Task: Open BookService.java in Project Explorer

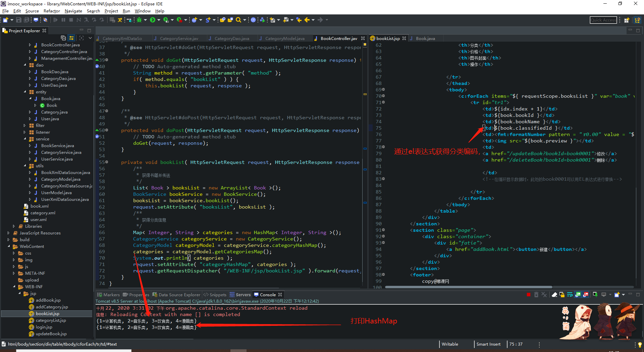Action: [57, 145]
